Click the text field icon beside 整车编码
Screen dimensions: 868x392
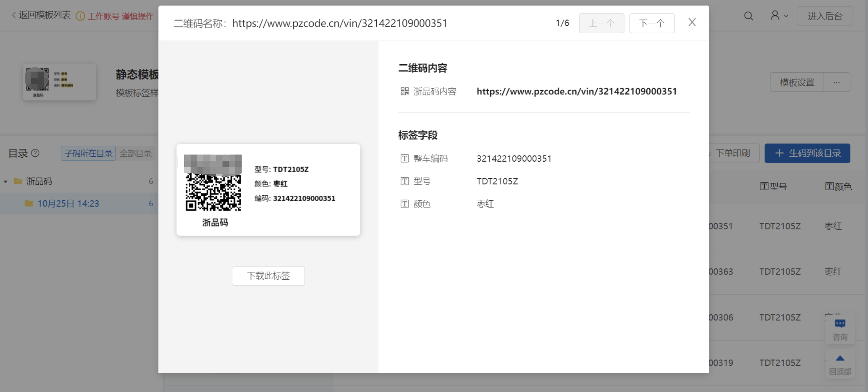(404, 158)
